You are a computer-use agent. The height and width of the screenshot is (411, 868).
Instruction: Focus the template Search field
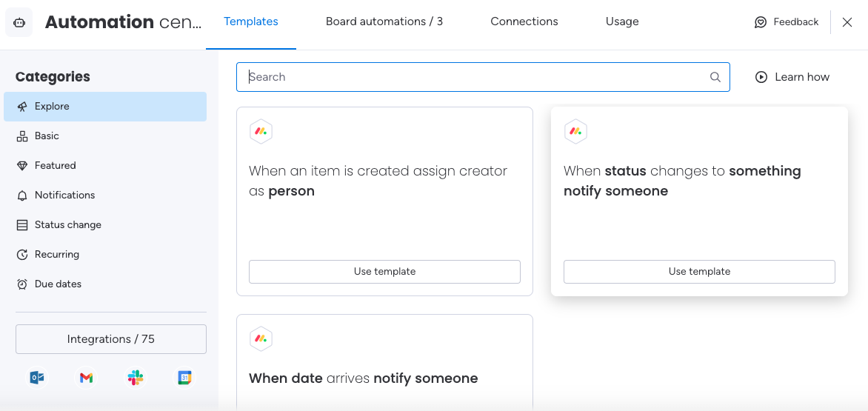pyautogui.click(x=483, y=77)
